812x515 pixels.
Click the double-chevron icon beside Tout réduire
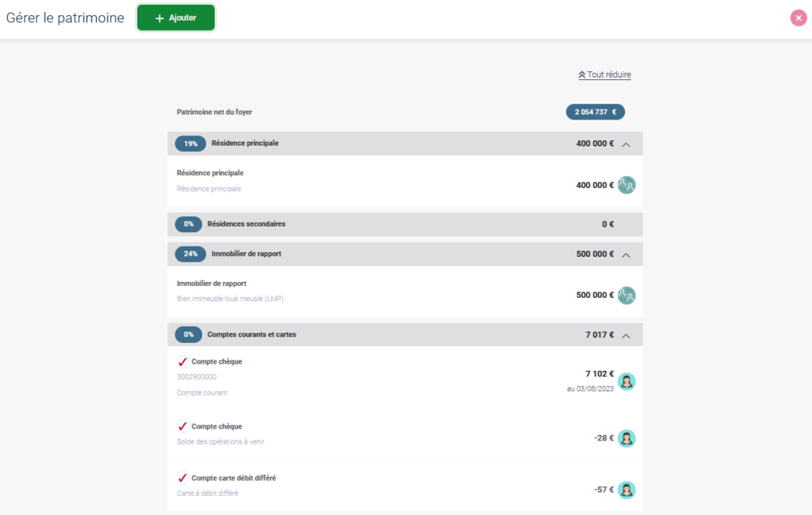click(x=582, y=75)
